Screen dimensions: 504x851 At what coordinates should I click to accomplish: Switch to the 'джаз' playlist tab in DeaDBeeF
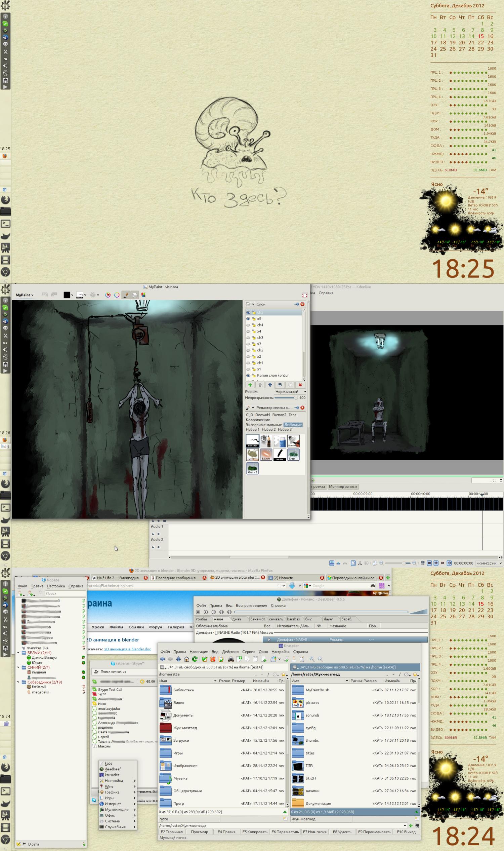pos(237,619)
